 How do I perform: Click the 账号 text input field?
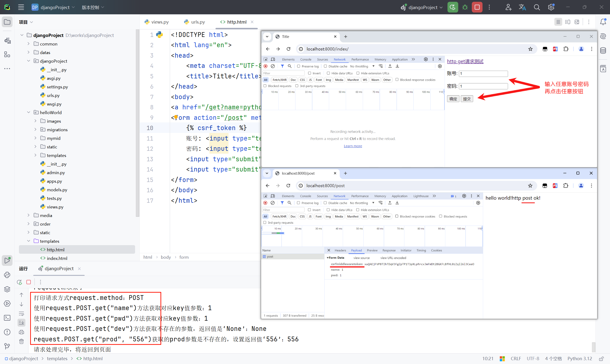(483, 73)
